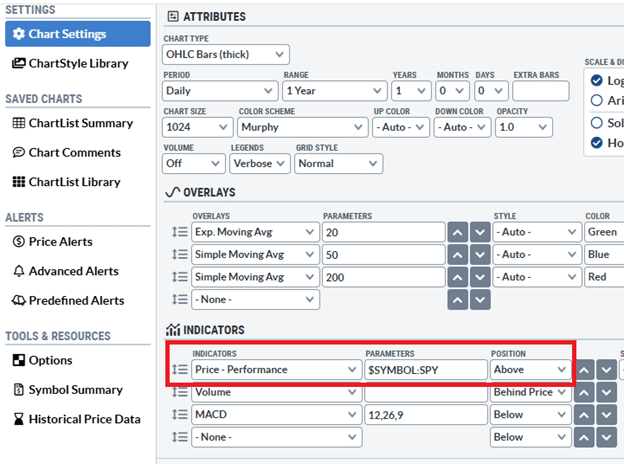This screenshot has width=624, height=464.
Task: Click the Chart Settings gear icon
Action: [18, 34]
